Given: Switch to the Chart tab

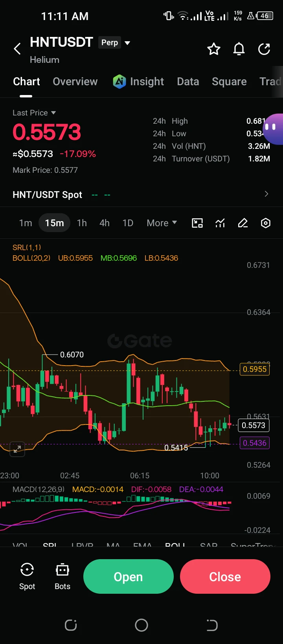Looking at the screenshot, I should coord(26,81).
